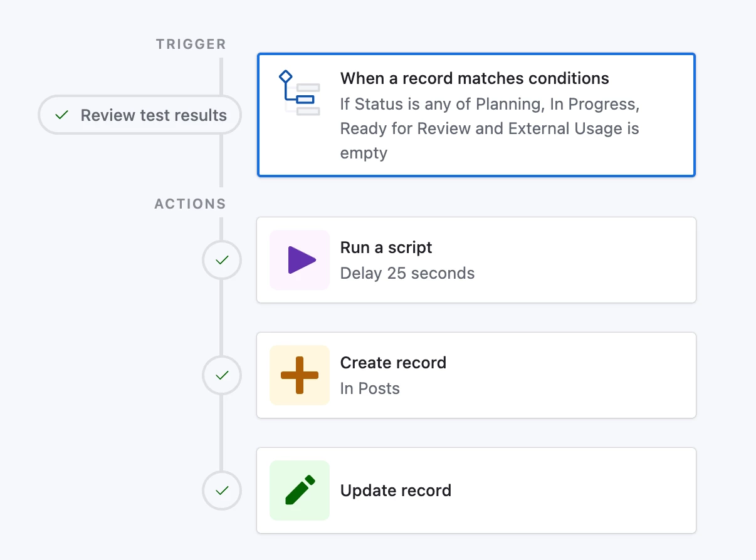Click the Run a script title

point(386,247)
